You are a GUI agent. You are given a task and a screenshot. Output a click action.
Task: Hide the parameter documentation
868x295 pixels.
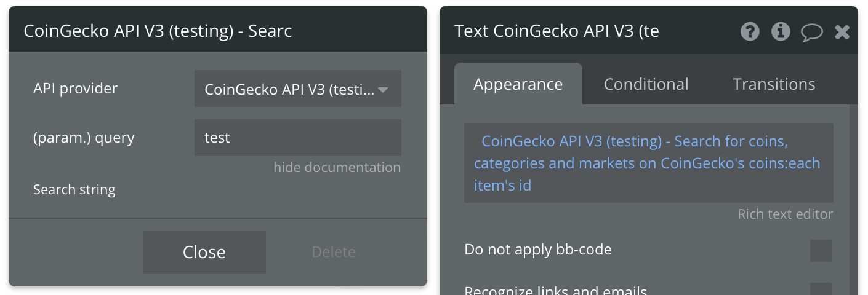point(337,167)
